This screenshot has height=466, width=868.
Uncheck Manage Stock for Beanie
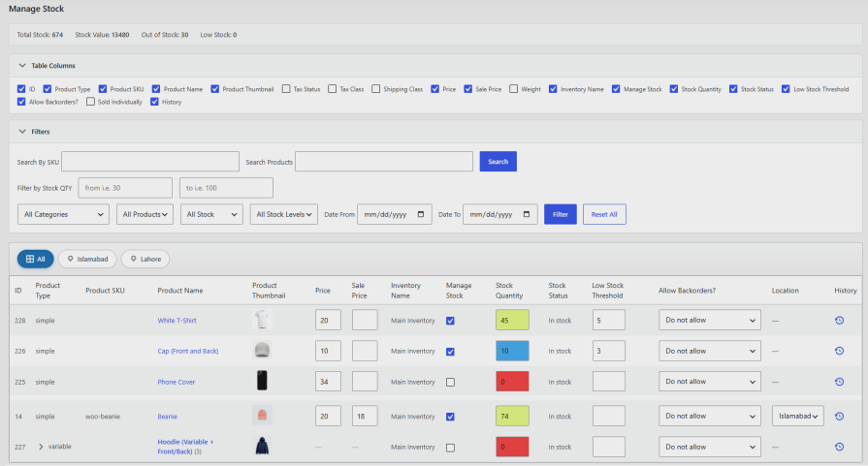coord(451,417)
